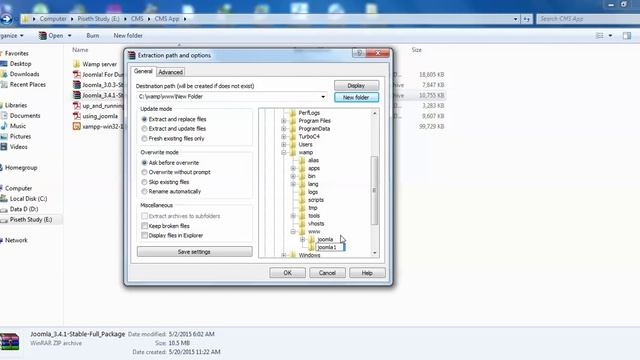Click the folder tree vertical scrollbar thumb
The height and width of the screenshot is (360, 640).
tap(374, 190)
